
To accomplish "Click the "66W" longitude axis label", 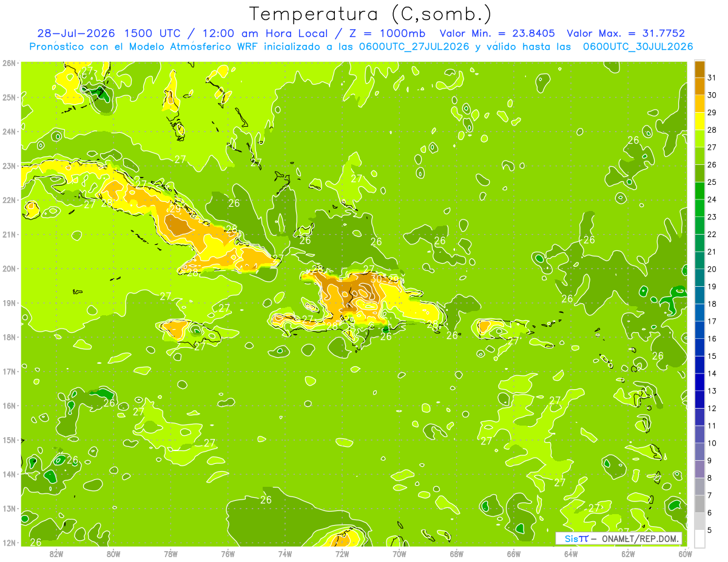I will 514,554.
